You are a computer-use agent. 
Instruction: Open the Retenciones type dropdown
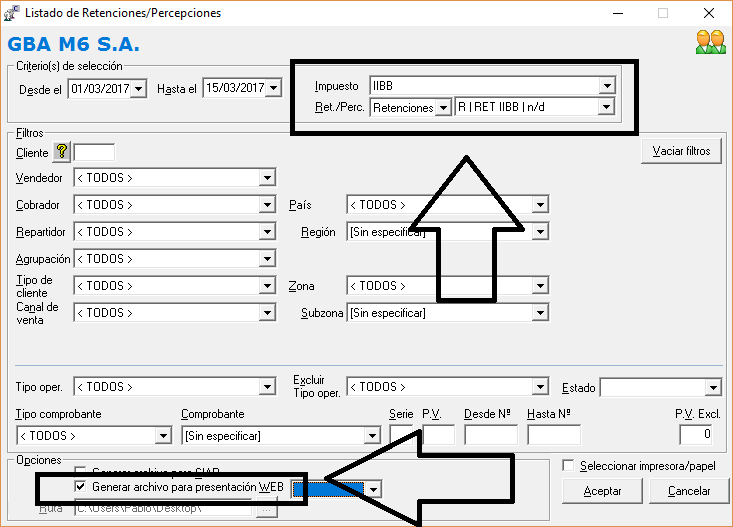(x=442, y=108)
